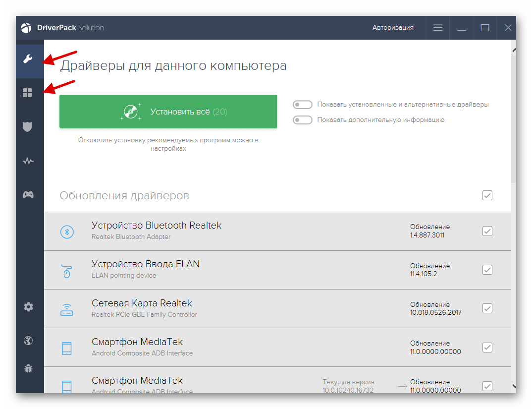
Task: Click Realtek PCIe GBE Family Controller text
Action: tap(144, 315)
